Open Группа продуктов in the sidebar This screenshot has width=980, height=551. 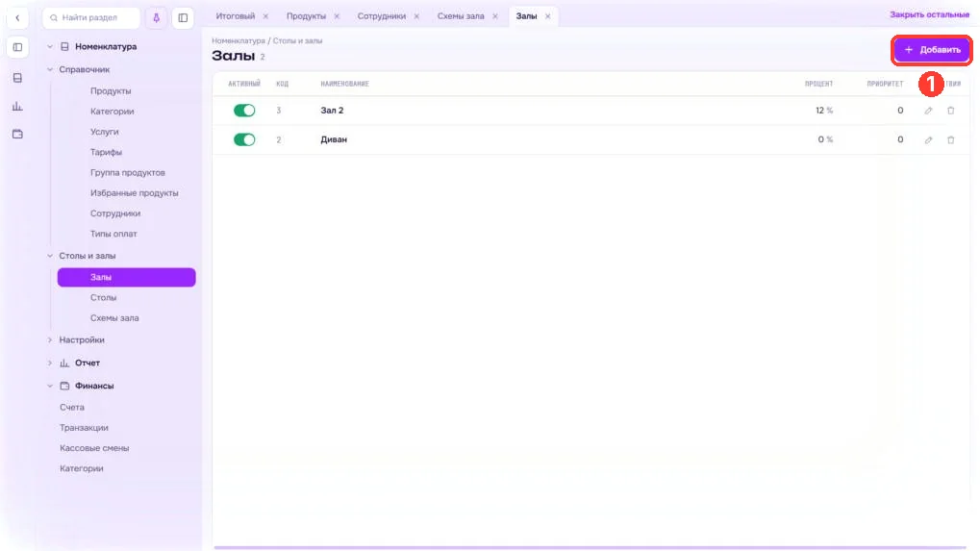(x=128, y=172)
